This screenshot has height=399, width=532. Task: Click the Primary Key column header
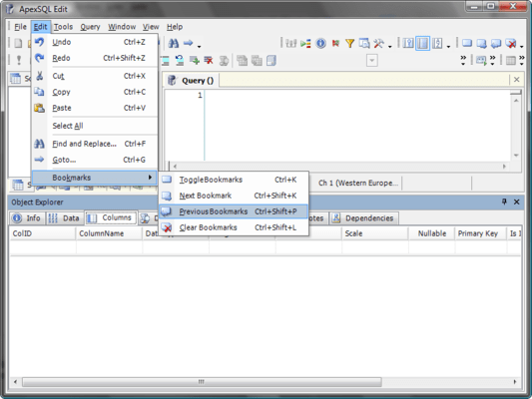[480, 233]
